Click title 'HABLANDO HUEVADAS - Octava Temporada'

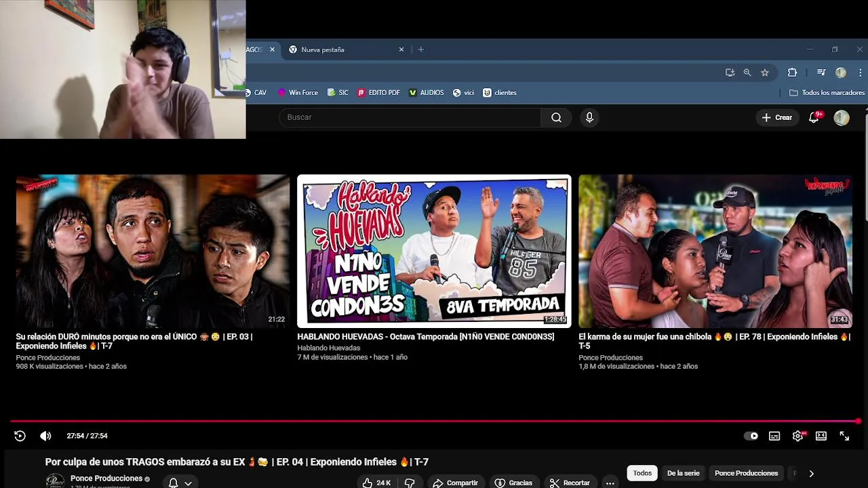(x=425, y=337)
